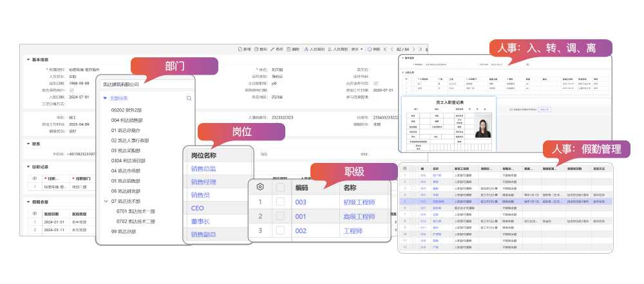Go to the previous record arrow
Viewport: 644px width, 284px height.
[x=391, y=49]
